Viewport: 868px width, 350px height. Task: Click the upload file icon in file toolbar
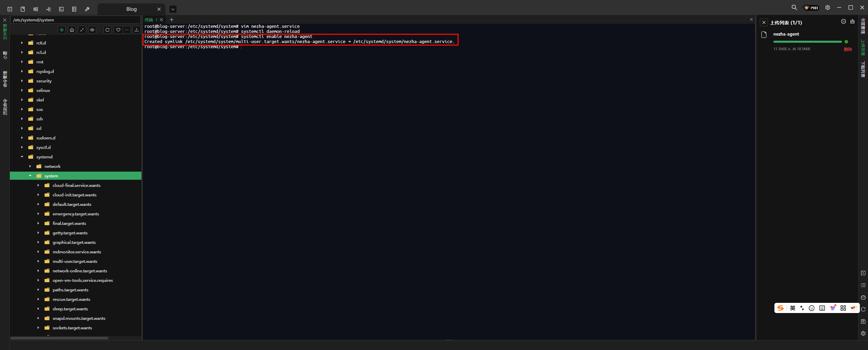(x=137, y=30)
